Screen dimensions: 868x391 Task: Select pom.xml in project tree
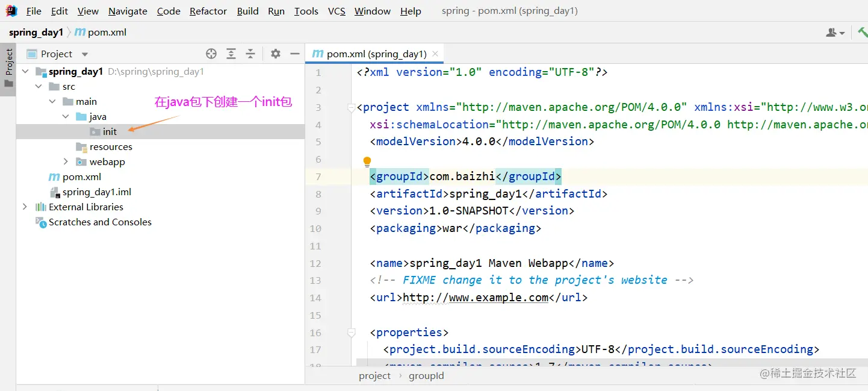coord(82,177)
